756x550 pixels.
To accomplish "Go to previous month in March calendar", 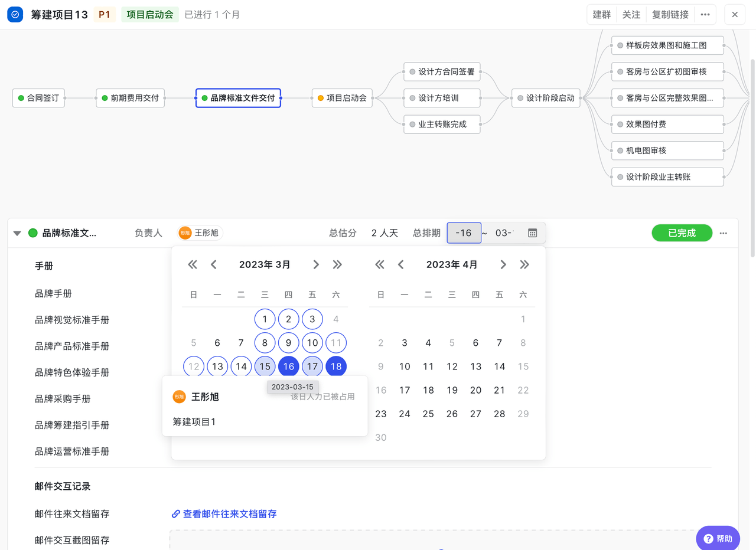I will click(214, 264).
